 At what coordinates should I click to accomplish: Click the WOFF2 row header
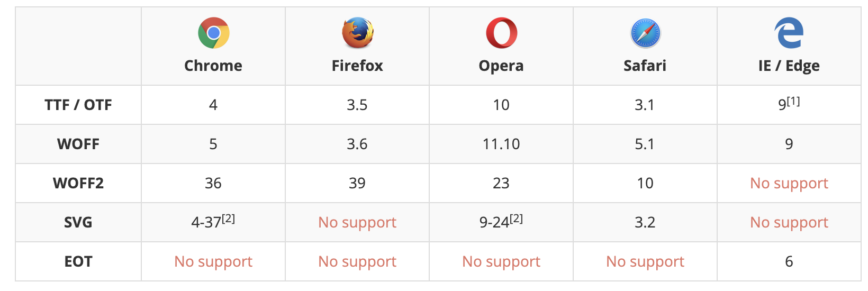click(x=78, y=183)
